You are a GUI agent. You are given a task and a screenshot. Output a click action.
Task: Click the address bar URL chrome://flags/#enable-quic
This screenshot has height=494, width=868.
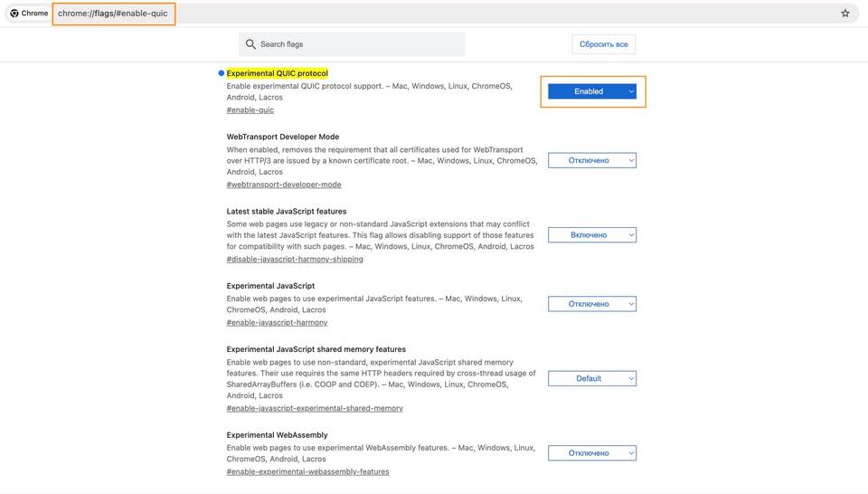pyautogui.click(x=113, y=14)
